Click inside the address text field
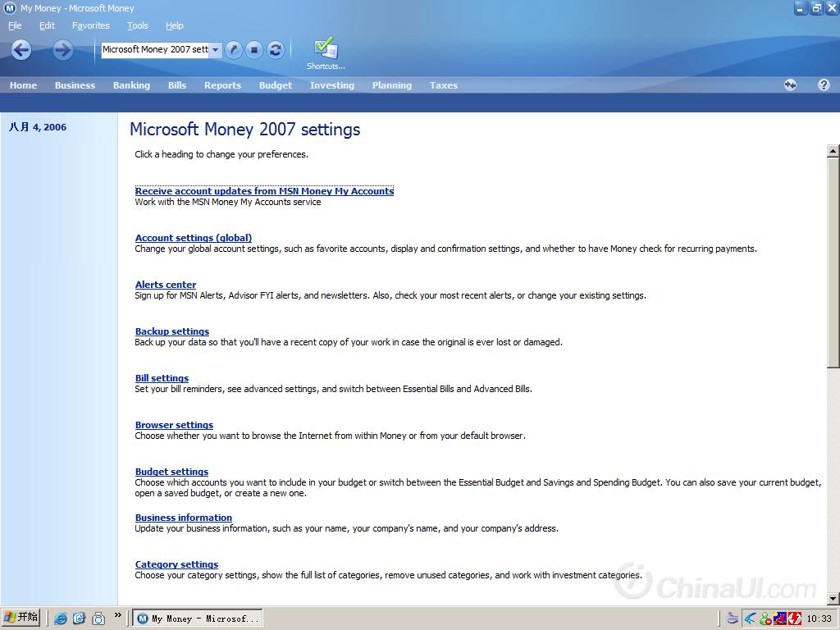The height and width of the screenshot is (630, 840). point(154,50)
